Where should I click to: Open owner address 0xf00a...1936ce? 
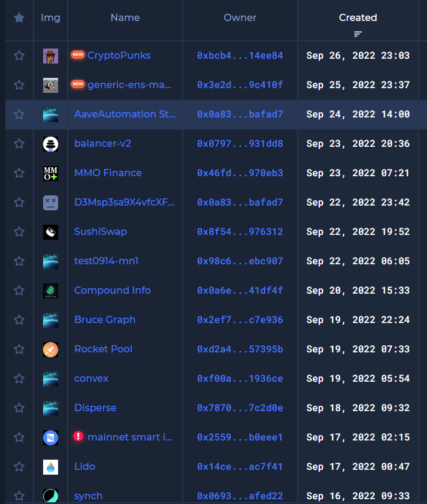point(240,379)
